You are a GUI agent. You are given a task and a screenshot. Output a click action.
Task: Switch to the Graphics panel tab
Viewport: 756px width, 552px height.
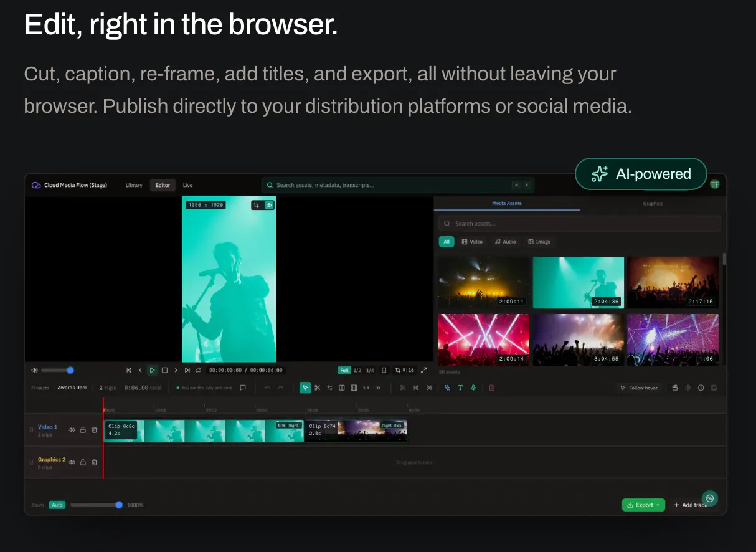point(653,204)
